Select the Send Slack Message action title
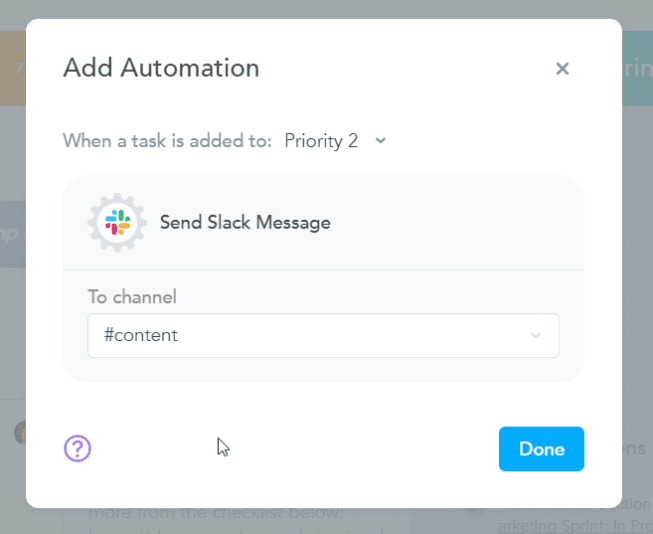Viewport: 653px width, 534px height. pos(245,222)
